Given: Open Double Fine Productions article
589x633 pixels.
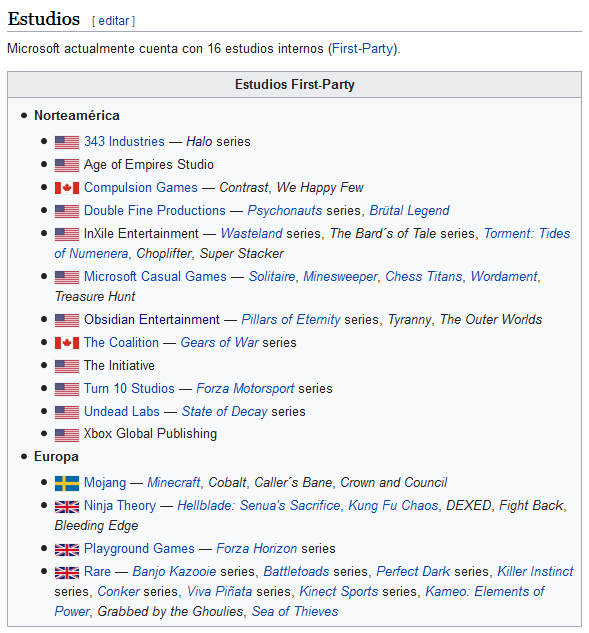Looking at the screenshot, I should coord(155,210).
